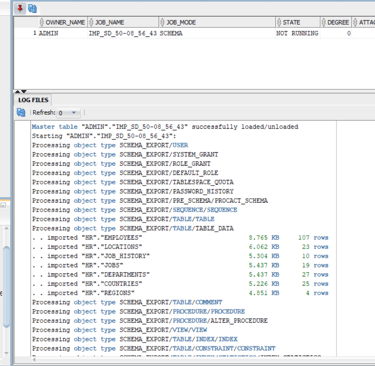Click the left panel scroll-down arrow
Screen dimensions: 375x366
click(x=7, y=353)
